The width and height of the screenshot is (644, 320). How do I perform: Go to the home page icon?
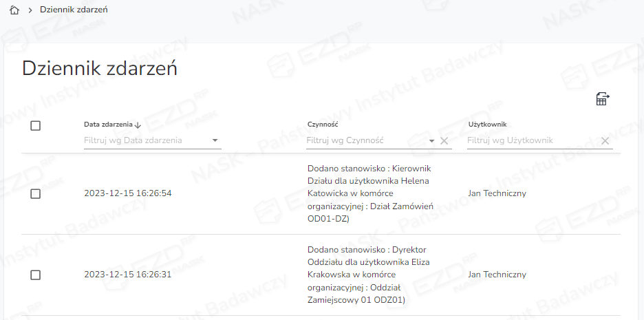14,10
